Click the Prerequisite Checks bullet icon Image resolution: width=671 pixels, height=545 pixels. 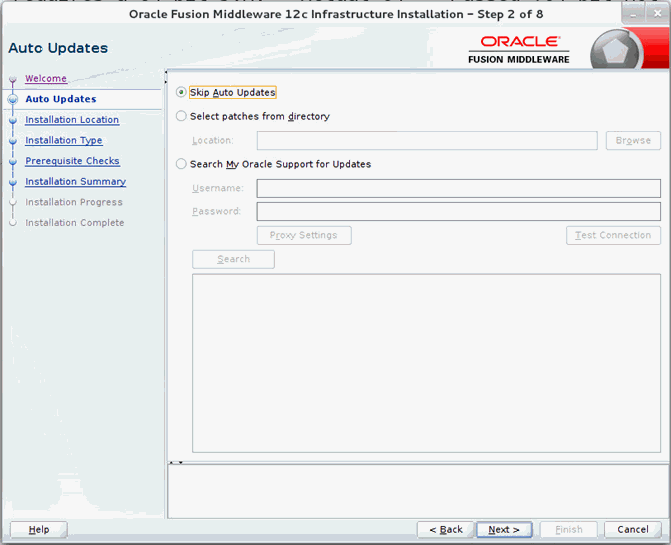(13, 161)
